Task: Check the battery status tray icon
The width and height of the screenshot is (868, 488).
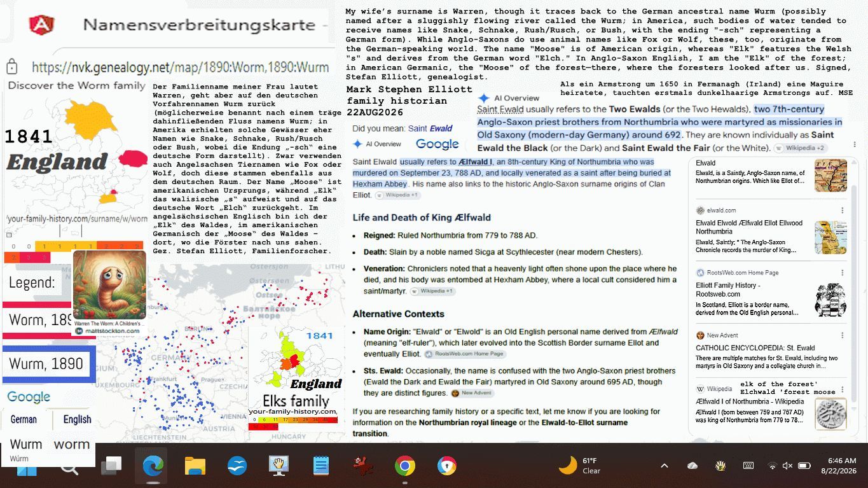Action: coord(804,466)
